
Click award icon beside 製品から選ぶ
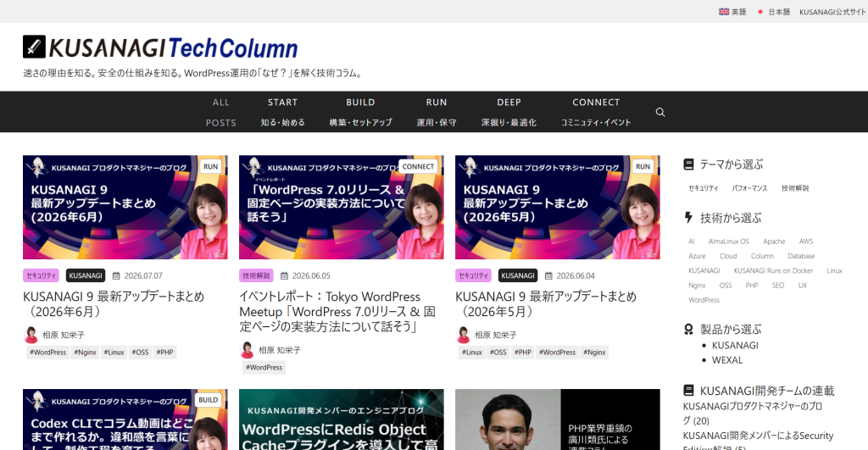(688, 330)
